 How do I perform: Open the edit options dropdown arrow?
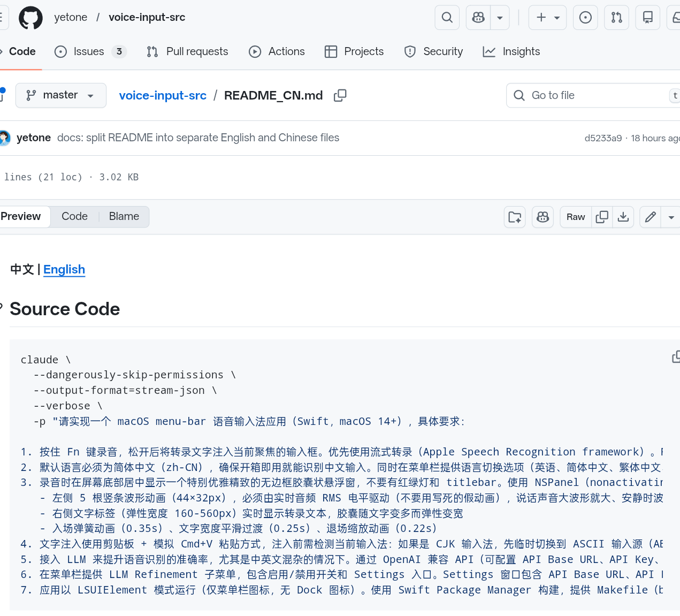click(671, 217)
